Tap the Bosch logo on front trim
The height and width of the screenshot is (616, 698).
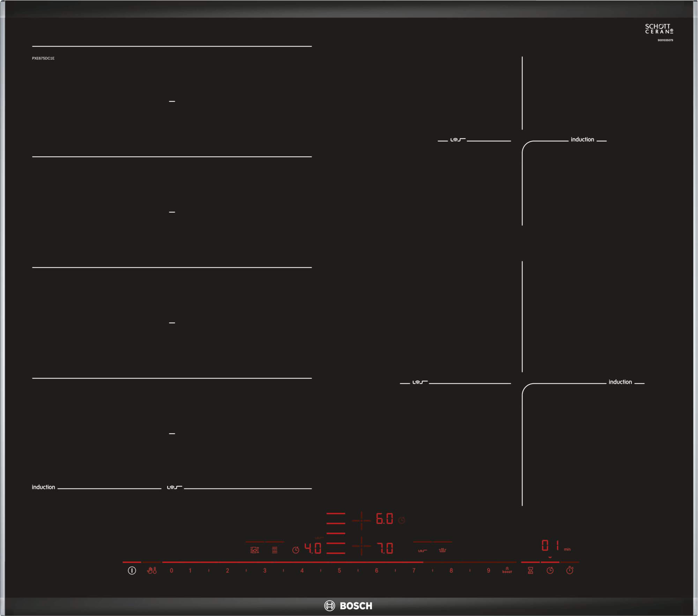pos(348,606)
